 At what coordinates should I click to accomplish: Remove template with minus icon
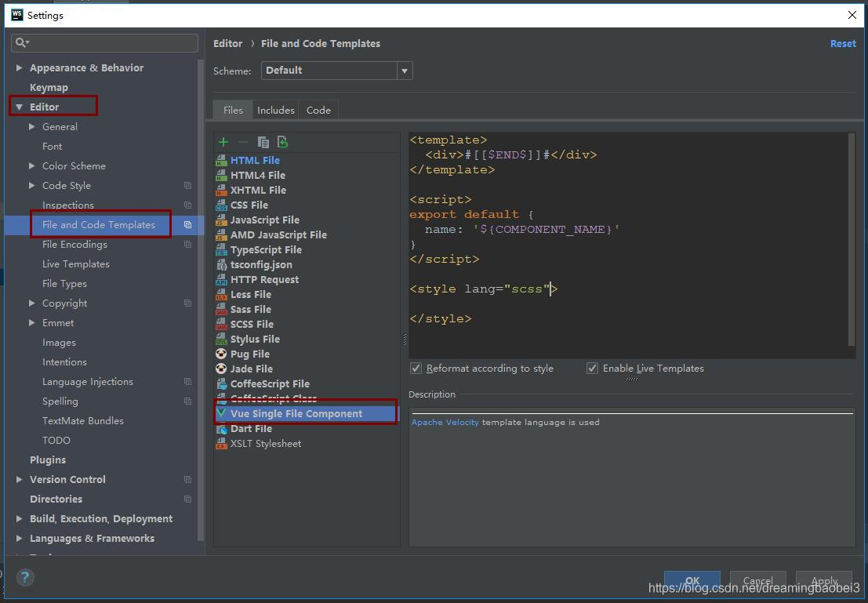(x=242, y=142)
